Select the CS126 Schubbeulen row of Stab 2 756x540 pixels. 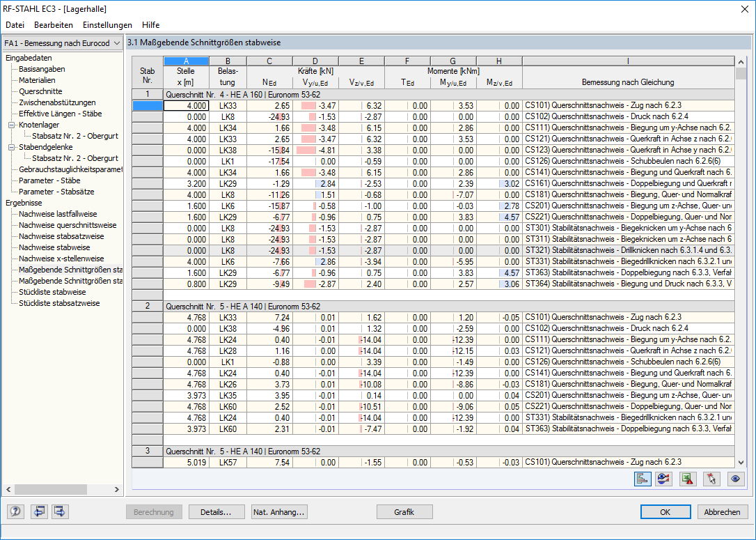(448, 362)
